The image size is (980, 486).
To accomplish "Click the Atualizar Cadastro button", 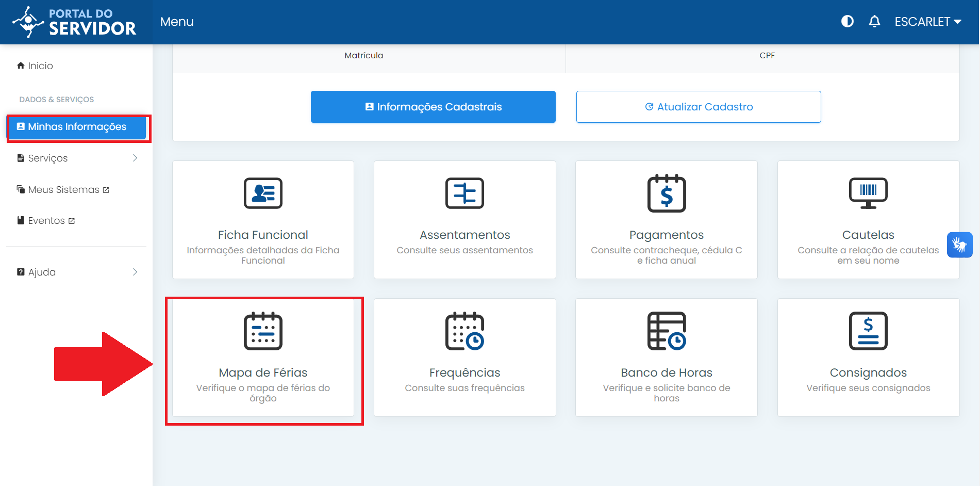I will [x=699, y=107].
